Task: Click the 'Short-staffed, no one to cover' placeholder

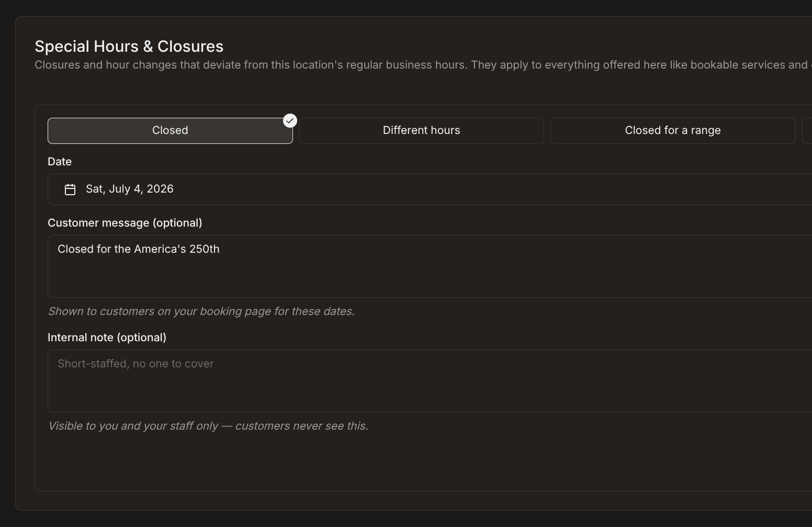Action: tap(136, 364)
